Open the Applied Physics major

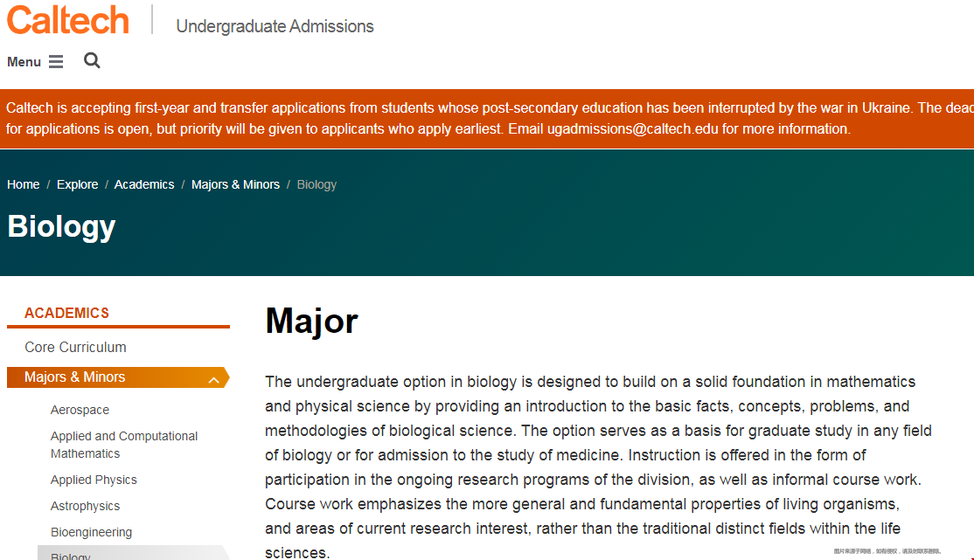94,480
